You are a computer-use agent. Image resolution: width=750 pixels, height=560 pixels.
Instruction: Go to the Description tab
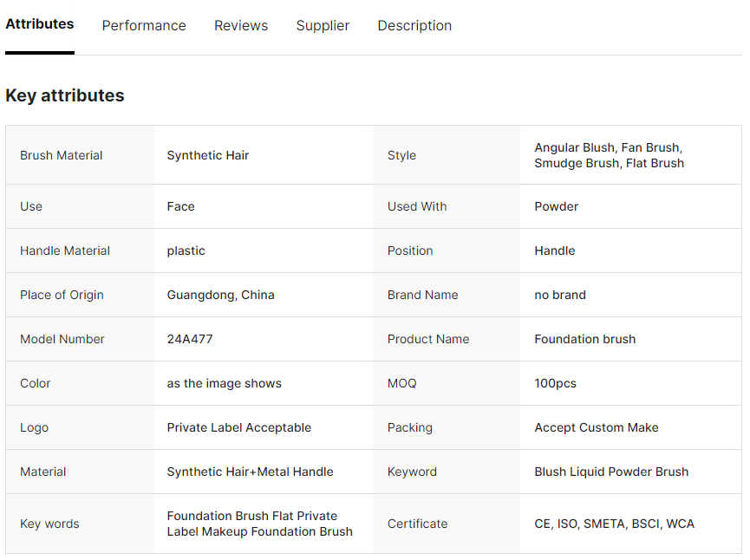tap(414, 26)
